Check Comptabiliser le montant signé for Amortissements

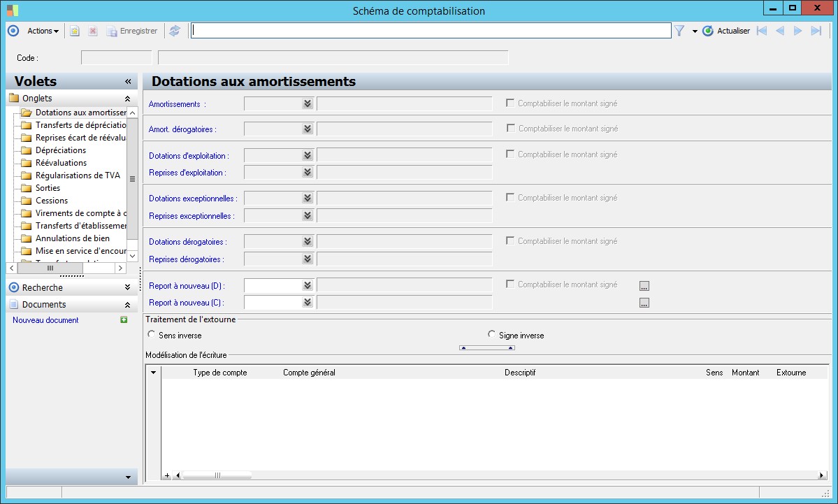[510, 103]
